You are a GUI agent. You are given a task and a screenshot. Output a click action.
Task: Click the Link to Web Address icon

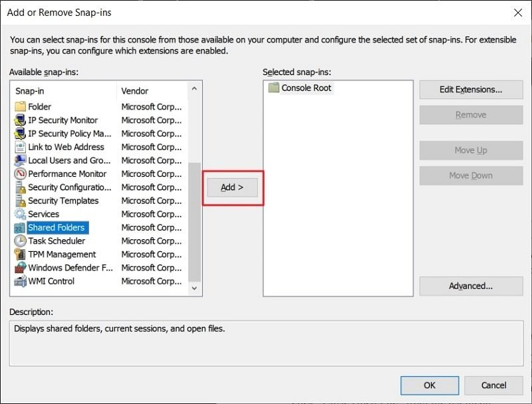pos(20,147)
